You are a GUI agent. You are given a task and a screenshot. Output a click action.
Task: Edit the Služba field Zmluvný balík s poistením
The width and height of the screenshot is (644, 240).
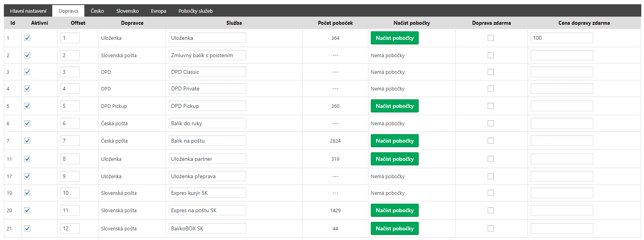[x=207, y=55]
